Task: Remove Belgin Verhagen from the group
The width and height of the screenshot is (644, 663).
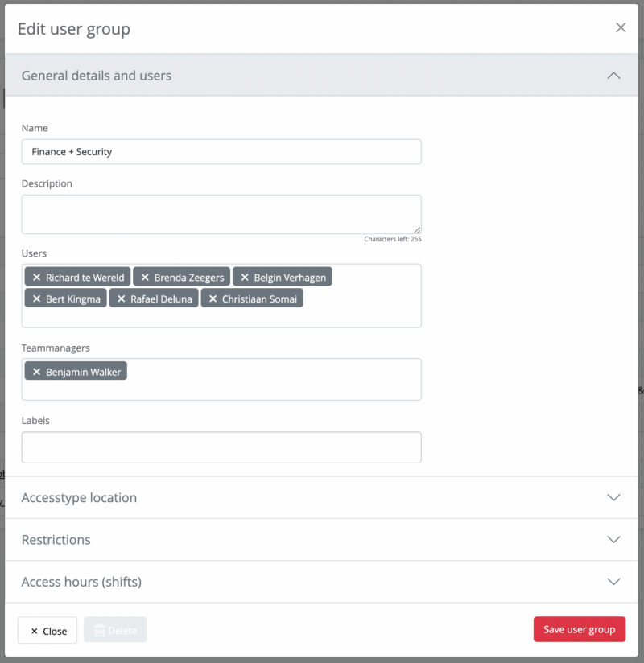Action: [x=245, y=277]
